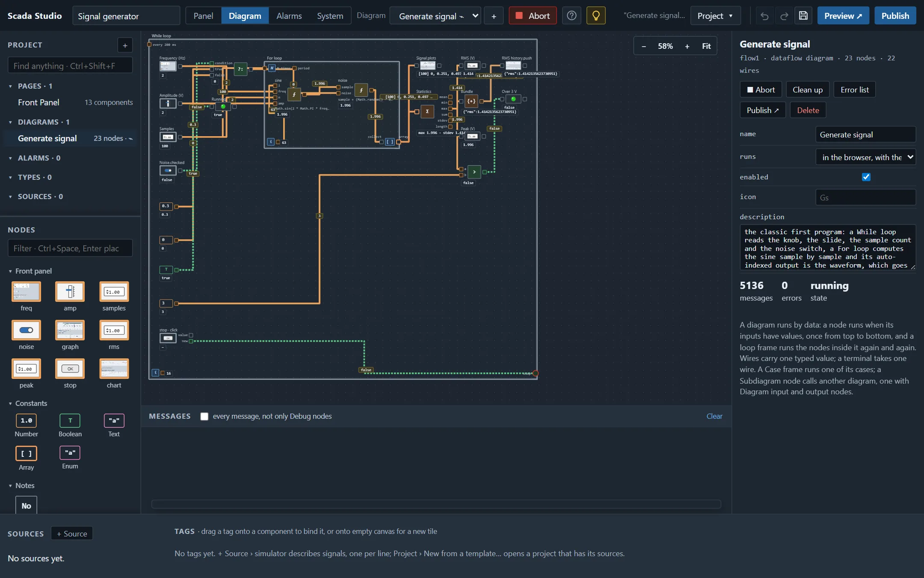The image size is (924, 578).
Task: Select the samples numeric node icon
Action: (x=114, y=292)
